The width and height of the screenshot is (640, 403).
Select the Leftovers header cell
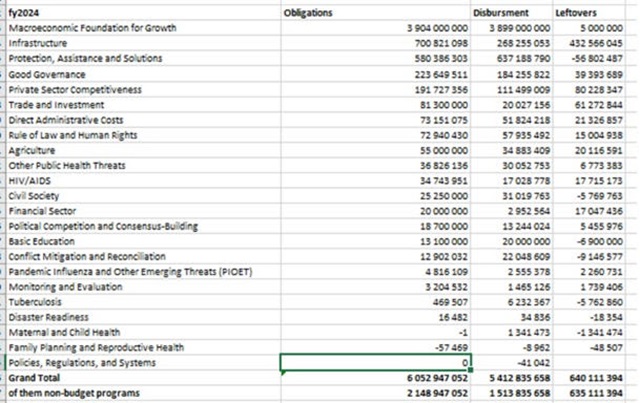589,13
